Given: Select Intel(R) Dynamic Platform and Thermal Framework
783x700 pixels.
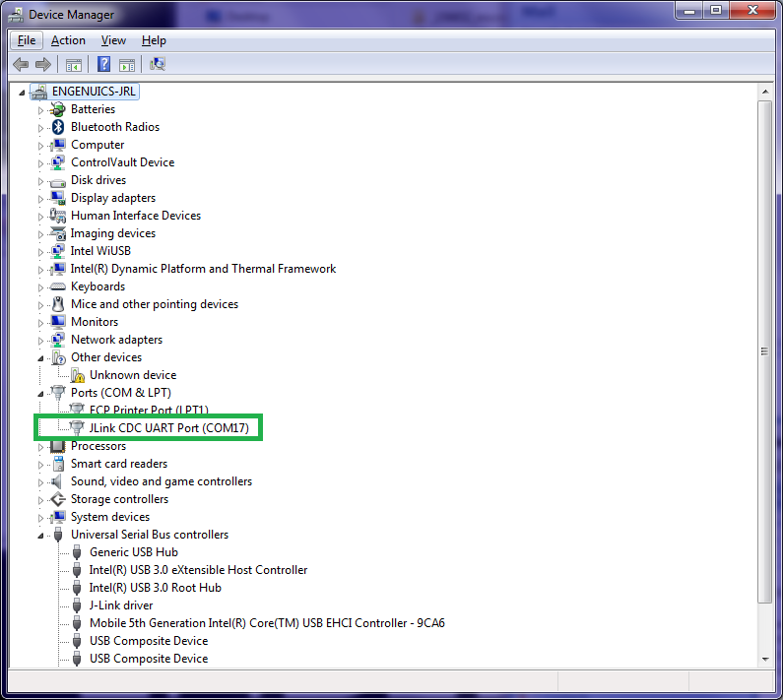Looking at the screenshot, I should tap(203, 269).
